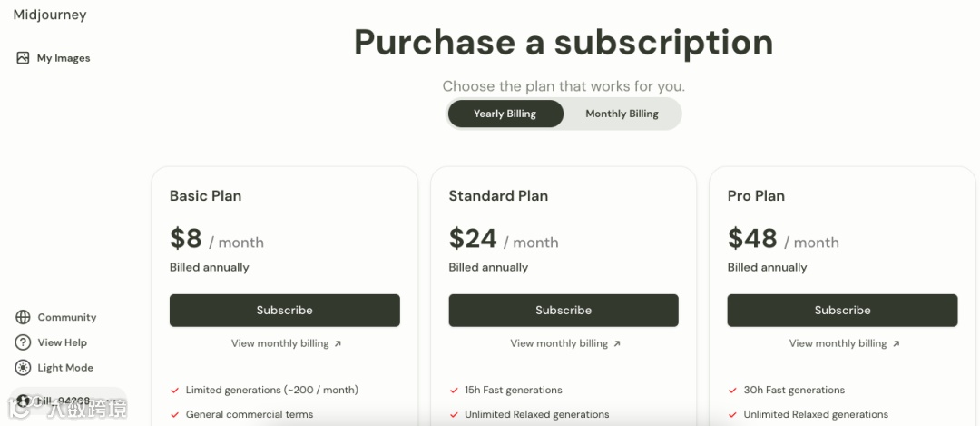This screenshot has height=426, width=980.
Task: Subscribe to the Standard Plan
Action: click(563, 310)
